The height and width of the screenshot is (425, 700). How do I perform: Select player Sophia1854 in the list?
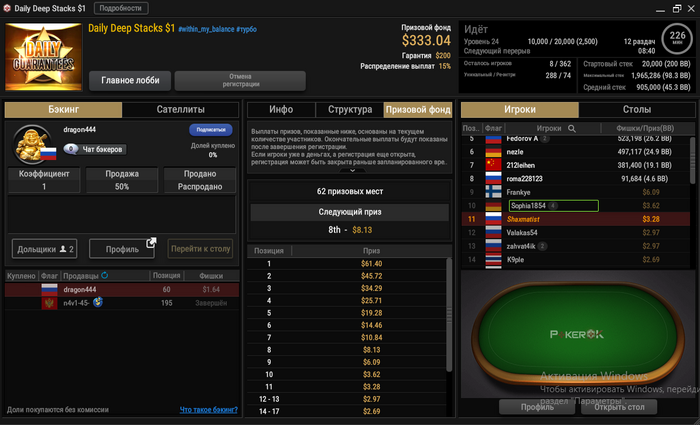553,206
